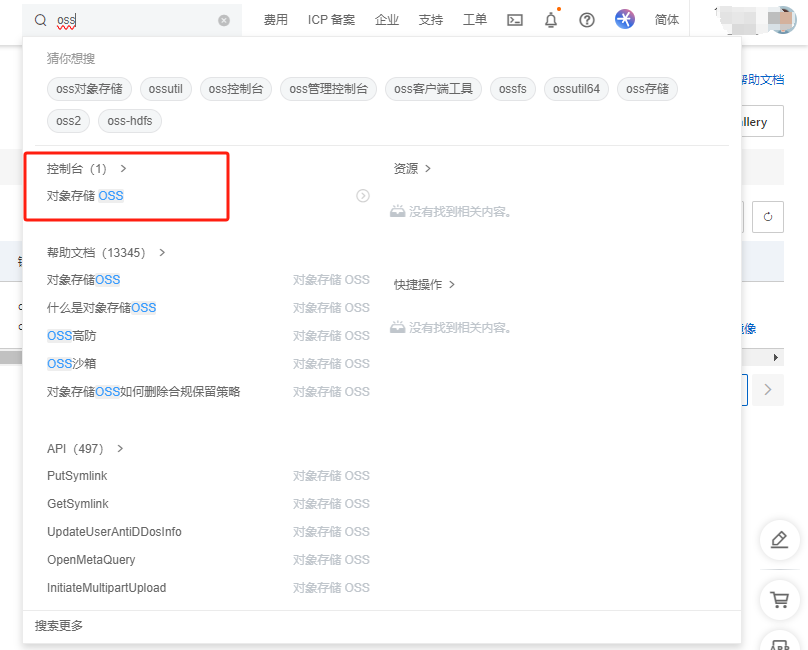Click the 猜你想搜 heading
808x650 pixels.
pos(71,59)
